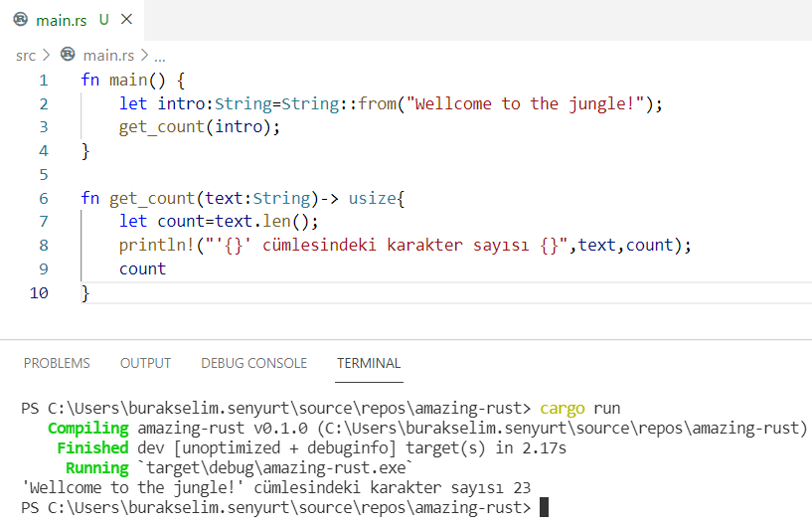Place cursor at terminal prompt block cursor
The width and height of the screenshot is (812, 530).
tap(543, 507)
